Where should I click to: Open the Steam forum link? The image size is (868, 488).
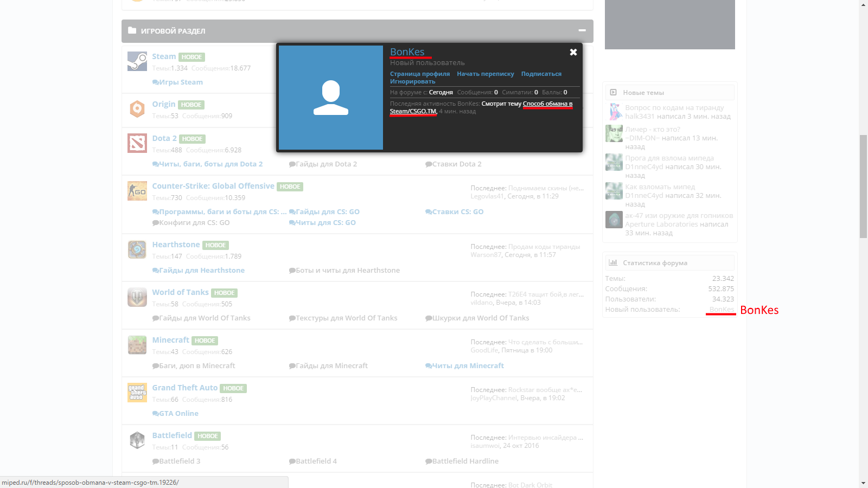coord(164,56)
